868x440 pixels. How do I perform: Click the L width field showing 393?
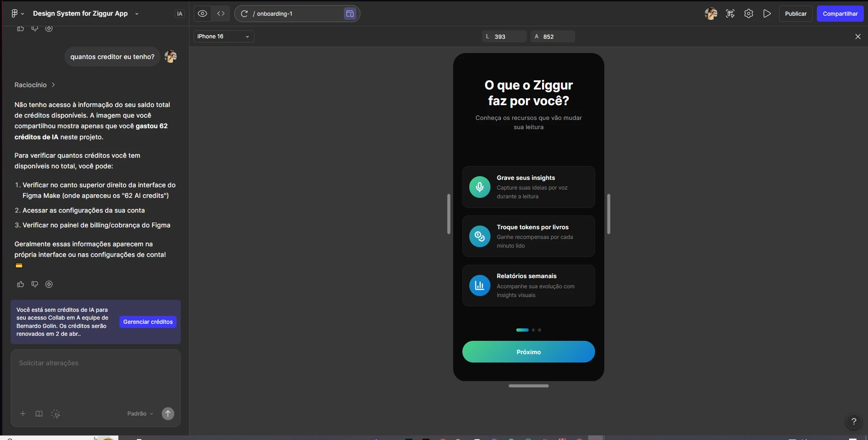tap(504, 36)
